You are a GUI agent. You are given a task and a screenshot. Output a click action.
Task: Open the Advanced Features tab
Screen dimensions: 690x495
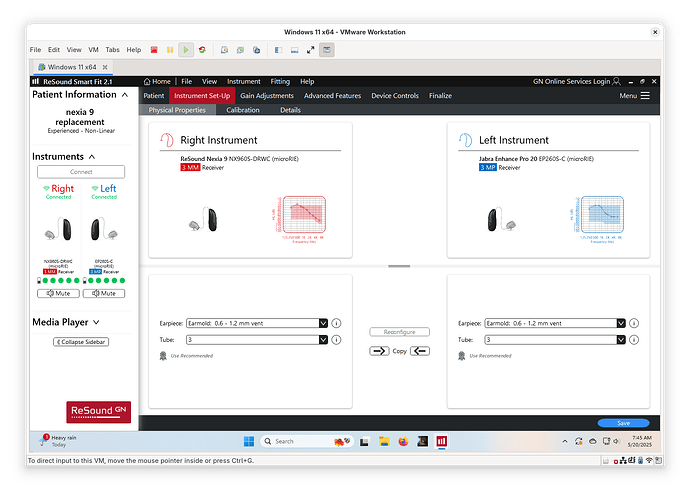pos(332,95)
